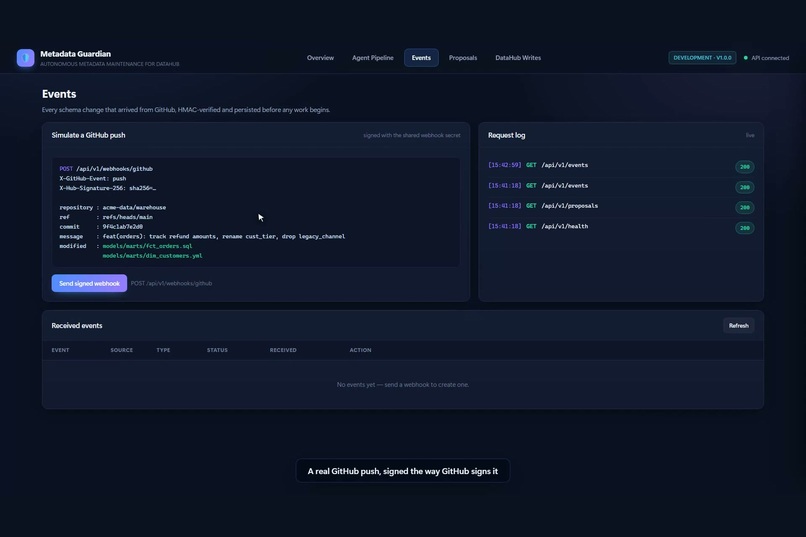Open the Overview tab
The height and width of the screenshot is (537, 806).
320,58
